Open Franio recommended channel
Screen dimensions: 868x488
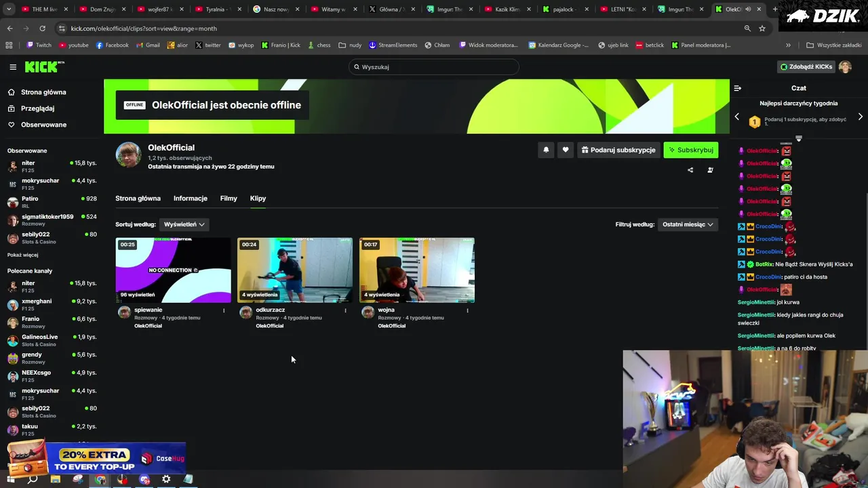(52, 323)
